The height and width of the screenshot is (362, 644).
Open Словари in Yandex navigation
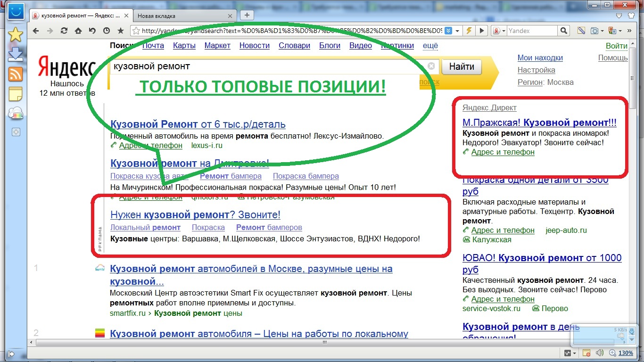294,45
